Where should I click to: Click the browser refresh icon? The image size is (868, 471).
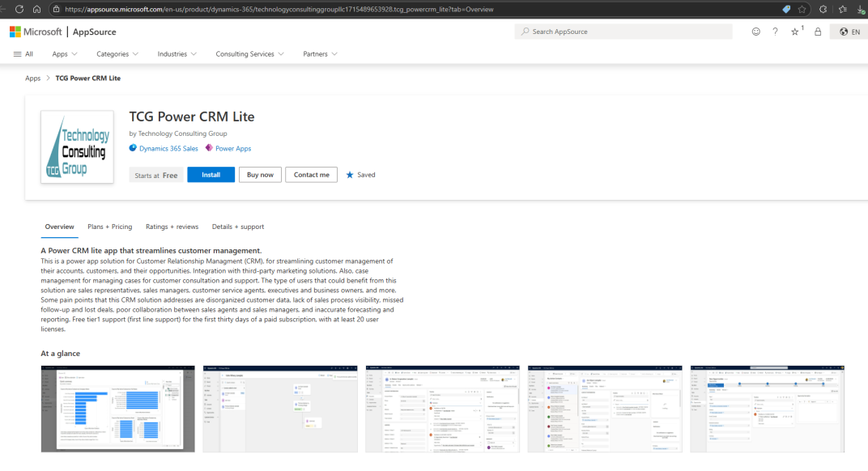click(x=19, y=9)
